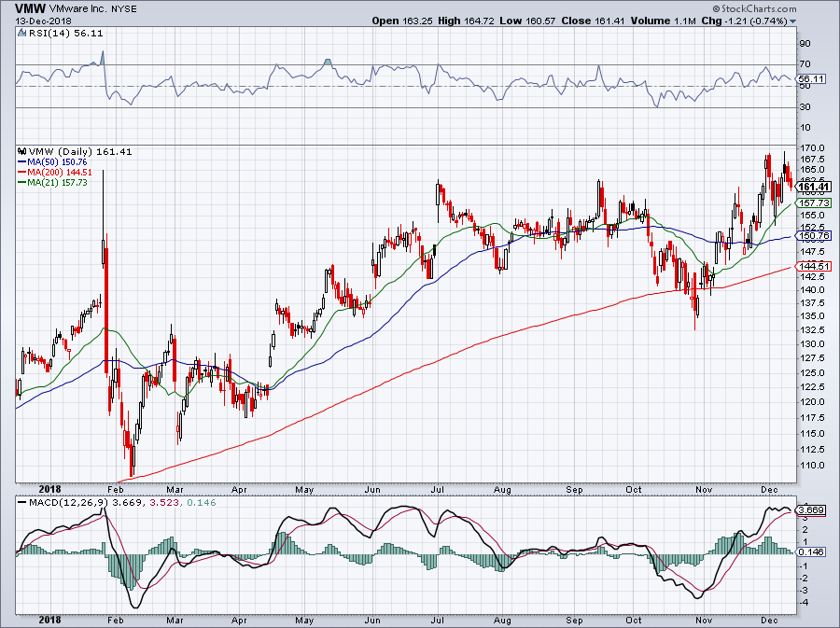
Task: Click the 122.5 price axis label
Action: (812, 387)
